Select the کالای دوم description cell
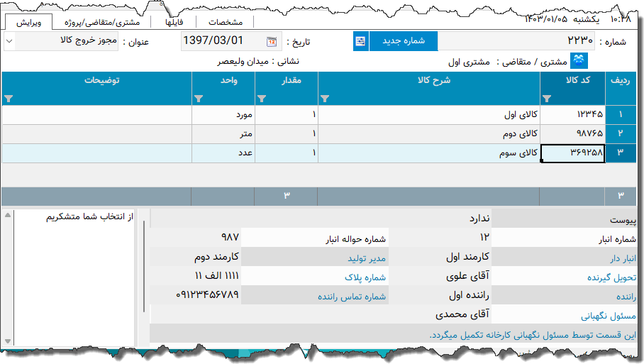 429,134
